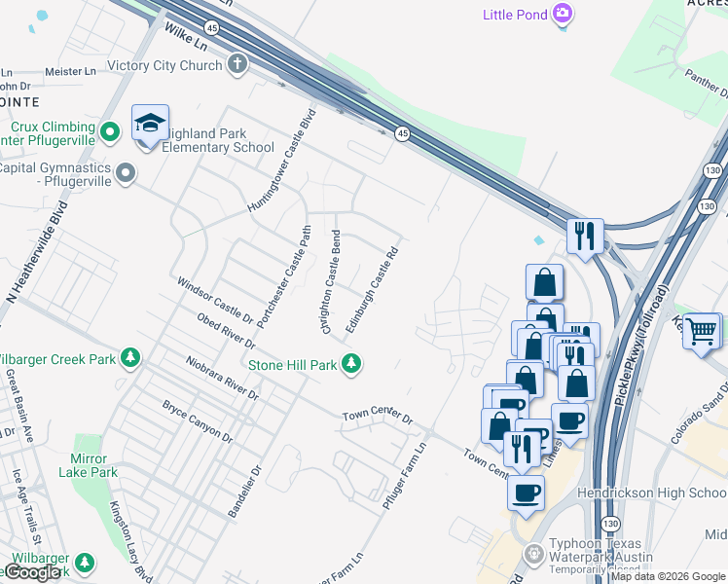
Task: Select the Wilbarger Creek Park tree marker
Action: click(x=131, y=358)
